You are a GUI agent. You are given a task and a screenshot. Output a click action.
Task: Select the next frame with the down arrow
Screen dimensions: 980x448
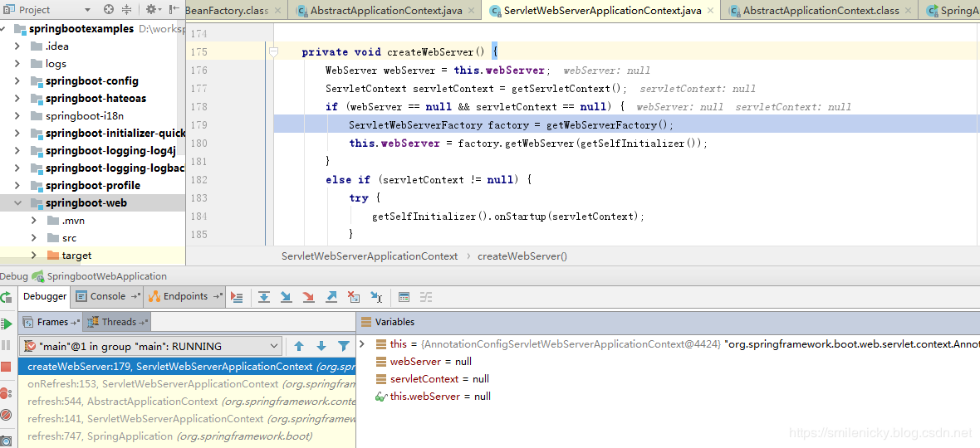(x=321, y=346)
